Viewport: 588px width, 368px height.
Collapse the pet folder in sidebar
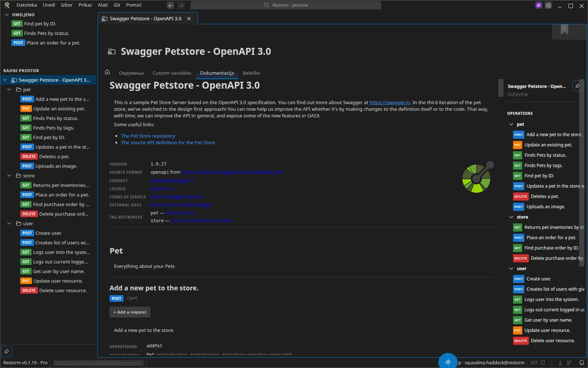click(10, 89)
